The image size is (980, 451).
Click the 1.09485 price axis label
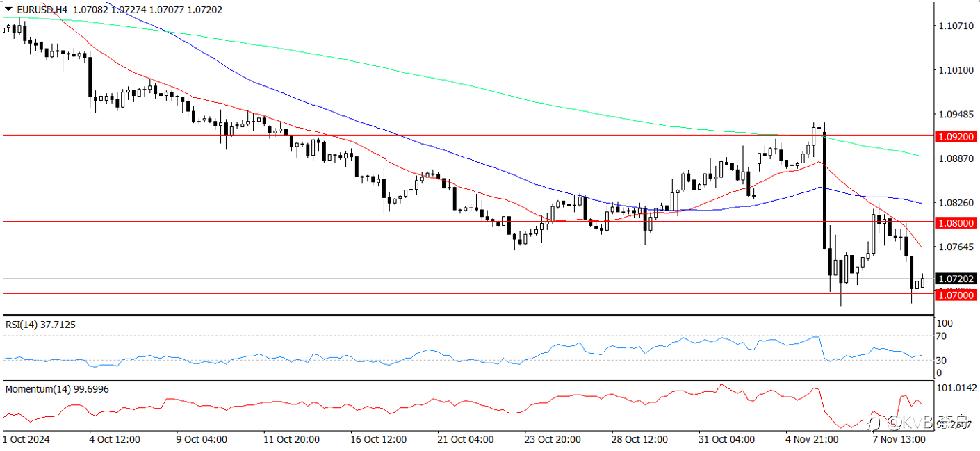click(956, 115)
